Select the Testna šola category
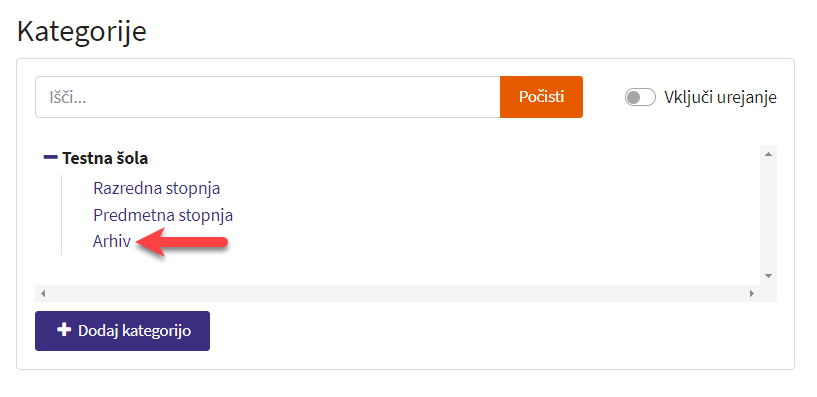 (x=105, y=158)
